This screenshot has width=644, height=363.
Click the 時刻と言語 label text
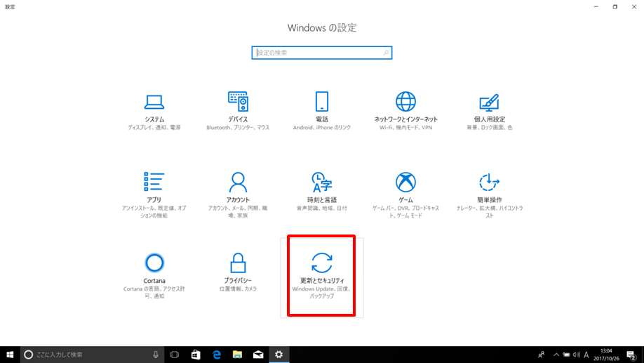(321, 200)
